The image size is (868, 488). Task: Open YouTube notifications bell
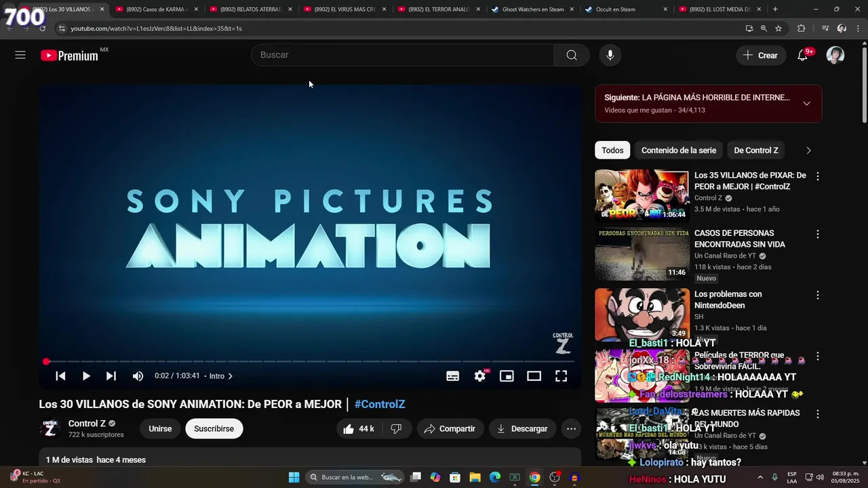point(802,55)
